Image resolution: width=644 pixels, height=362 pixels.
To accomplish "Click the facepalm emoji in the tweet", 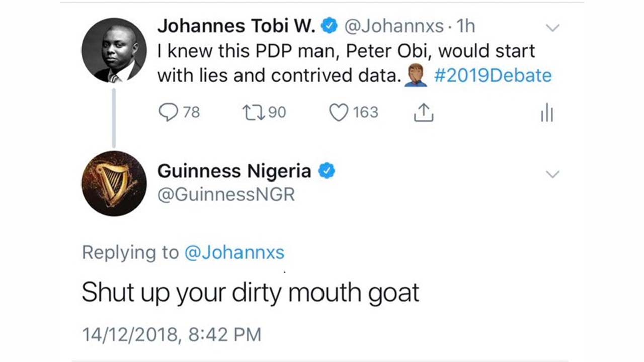I will (416, 76).
